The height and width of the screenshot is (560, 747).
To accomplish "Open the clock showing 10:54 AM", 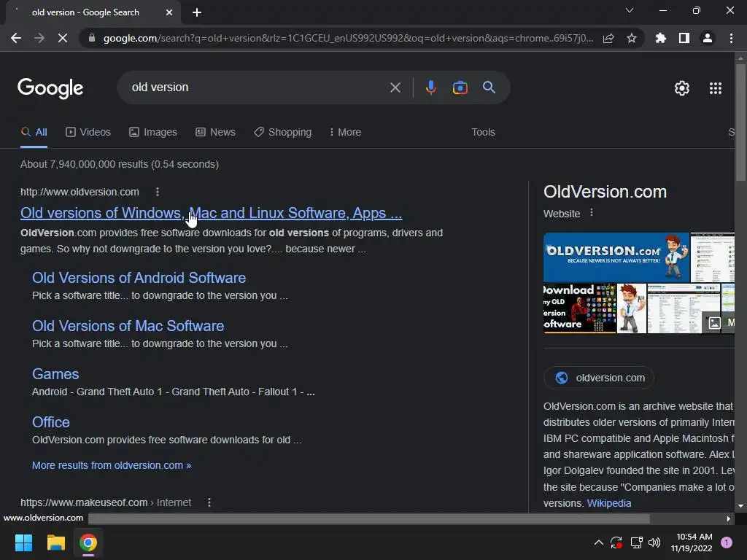I will tap(692, 542).
